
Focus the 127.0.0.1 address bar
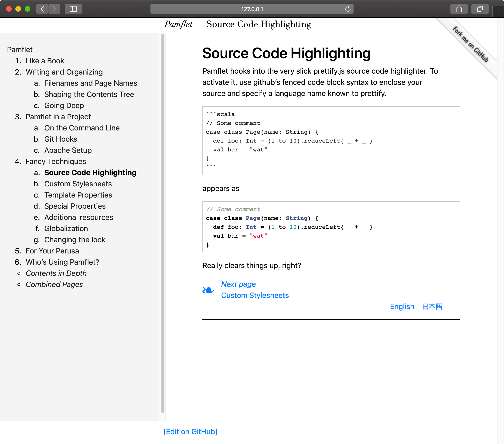(252, 9)
